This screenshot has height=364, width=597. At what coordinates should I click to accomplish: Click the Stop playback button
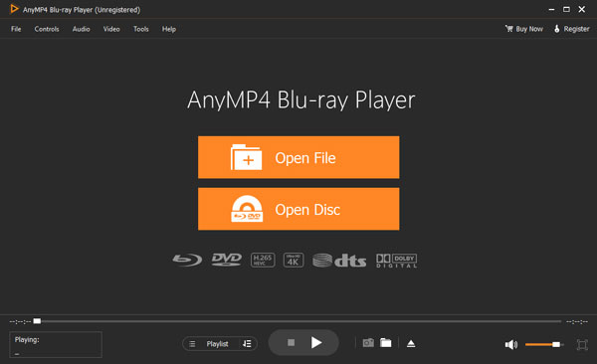[x=292, y=343]
